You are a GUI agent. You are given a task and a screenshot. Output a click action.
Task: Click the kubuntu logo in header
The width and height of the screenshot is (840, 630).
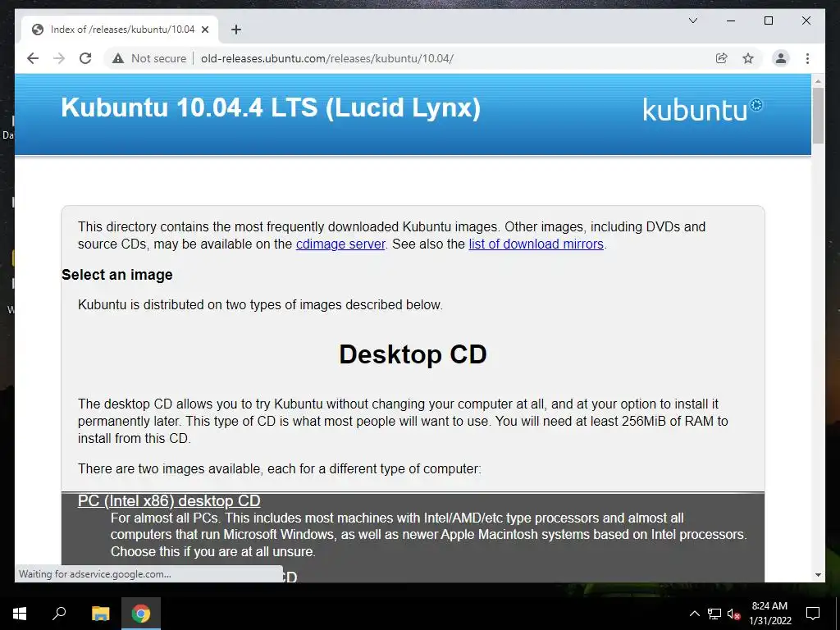702,109
